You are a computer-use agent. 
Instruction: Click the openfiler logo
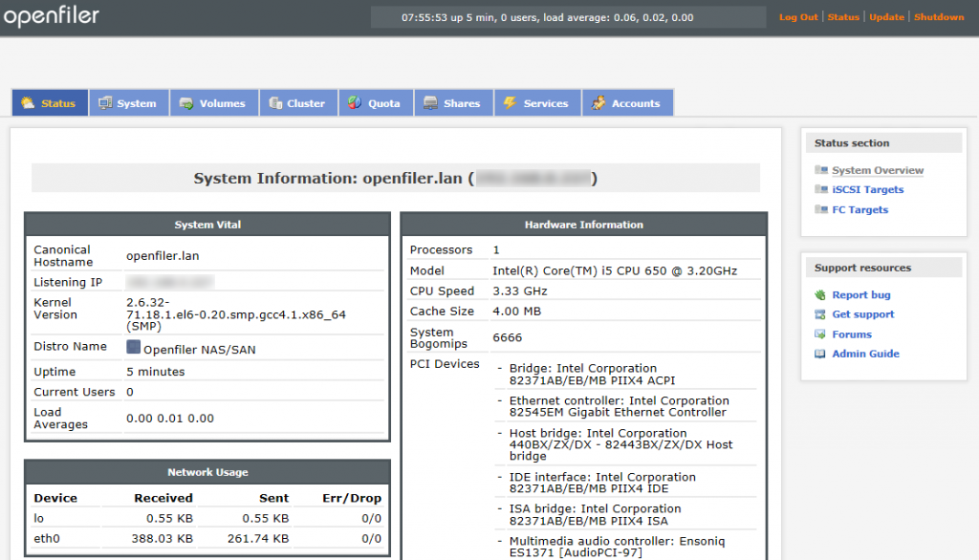click(52, 15)
